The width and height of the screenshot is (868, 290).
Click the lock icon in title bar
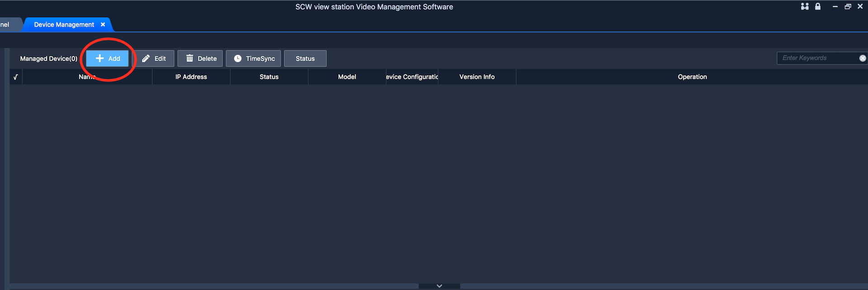(x=818, y=6)
